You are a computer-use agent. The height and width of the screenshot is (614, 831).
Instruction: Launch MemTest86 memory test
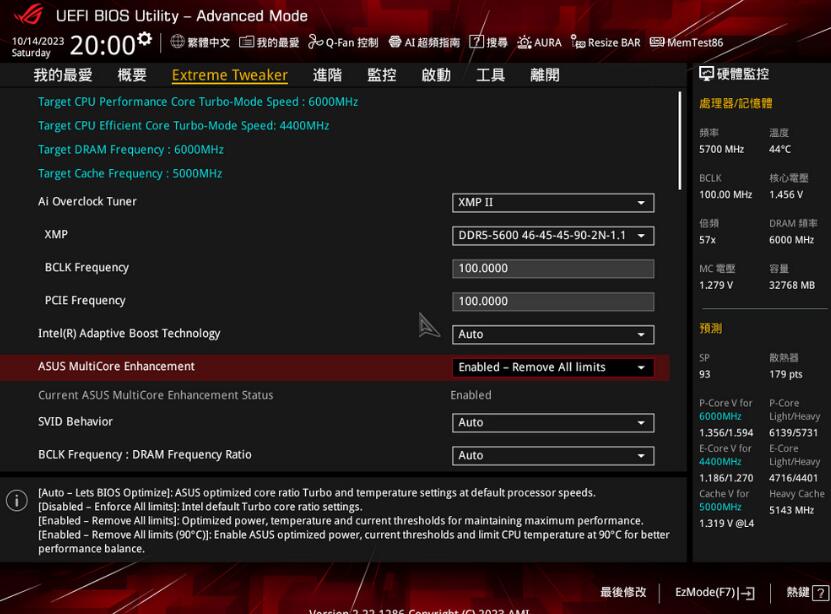click(690, 42)
